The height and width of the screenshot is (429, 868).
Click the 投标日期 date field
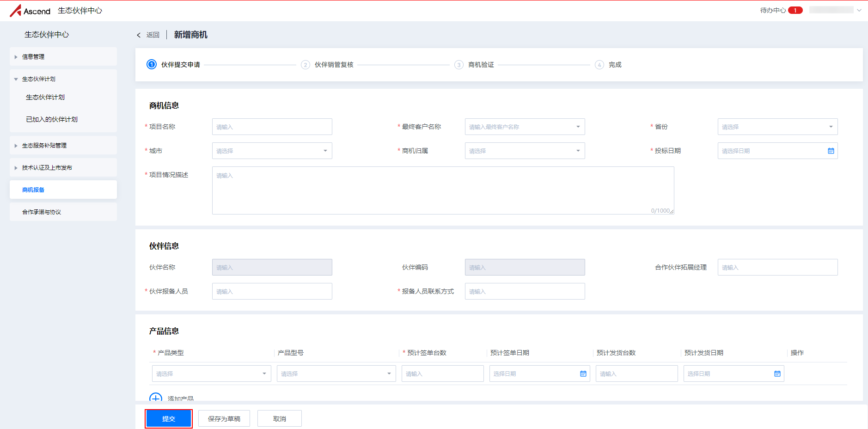(x=777, y=151)
